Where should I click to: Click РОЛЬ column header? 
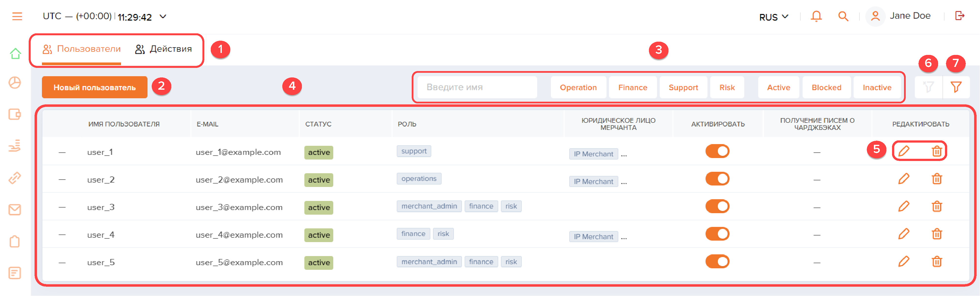point(407,124)
